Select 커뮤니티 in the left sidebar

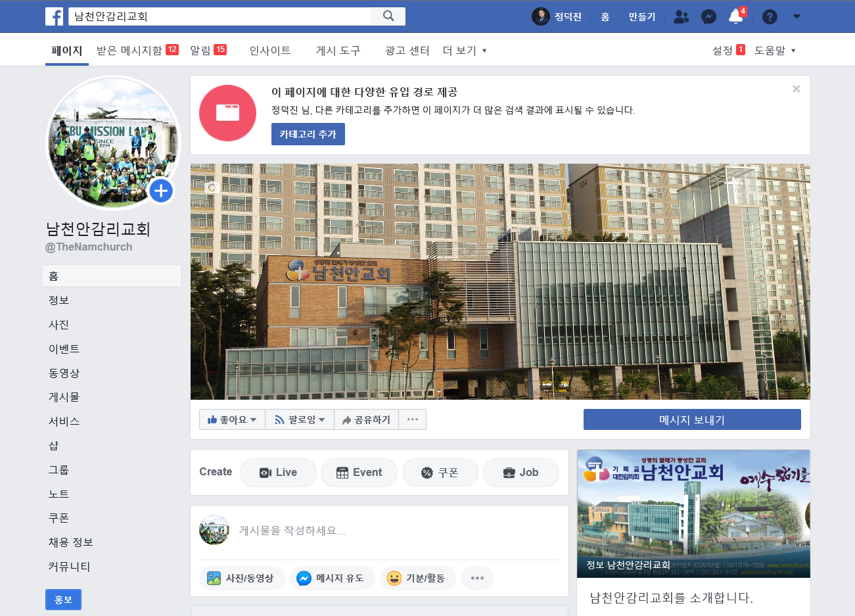pos(69,567)
